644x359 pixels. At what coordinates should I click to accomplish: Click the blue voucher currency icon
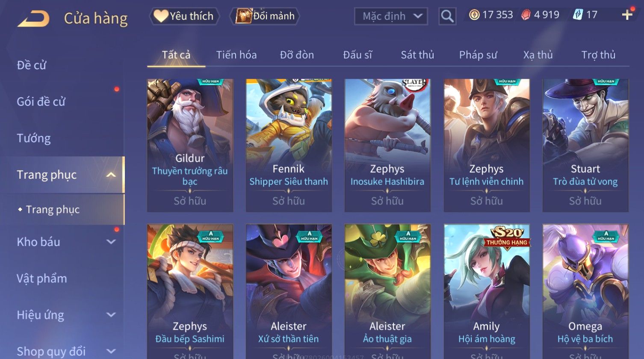(x=578, y=15)
